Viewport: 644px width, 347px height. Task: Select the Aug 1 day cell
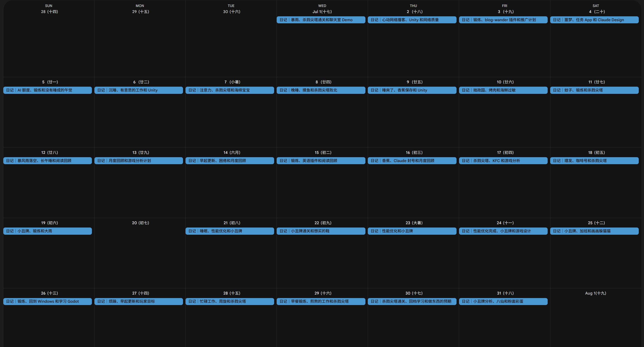596,317
